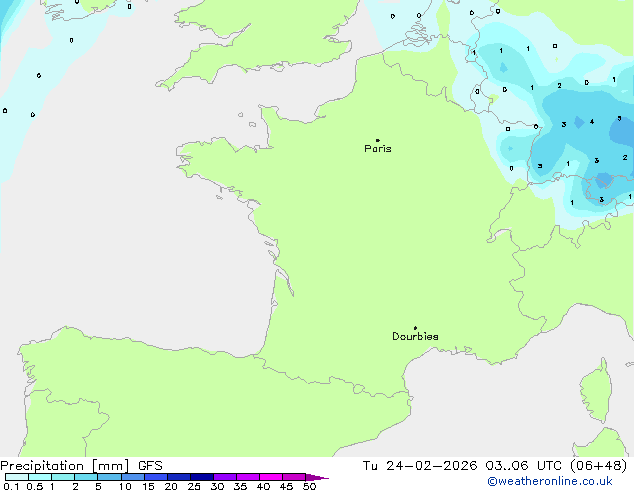
Task: Click the '10' legend scale value
Action: [125, 486]
